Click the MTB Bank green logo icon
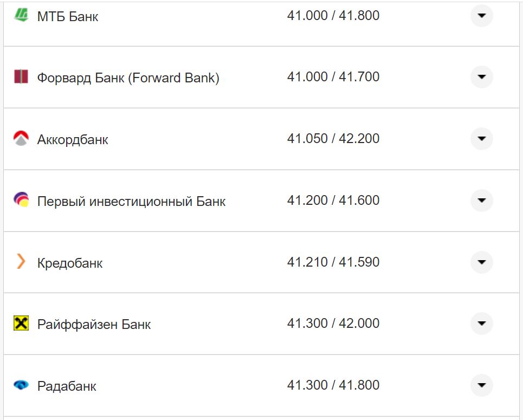523x420 pixels. coord(21,15)
